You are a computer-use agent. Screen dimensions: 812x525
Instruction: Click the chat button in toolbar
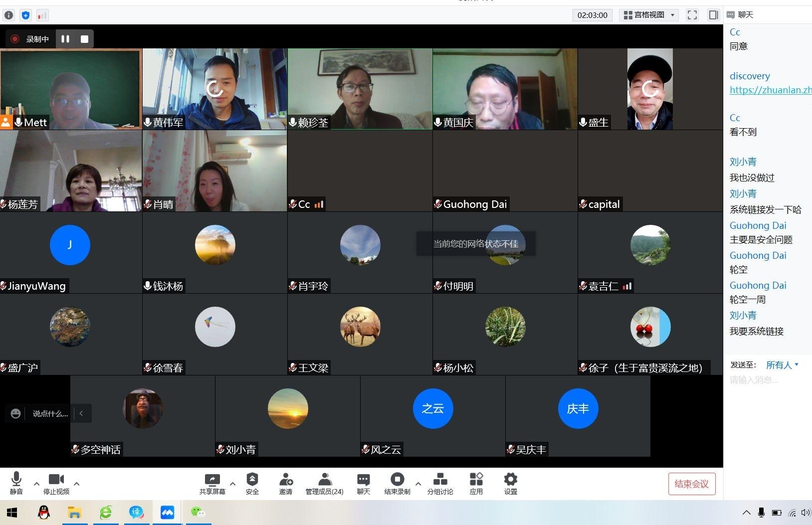point(363,480)
